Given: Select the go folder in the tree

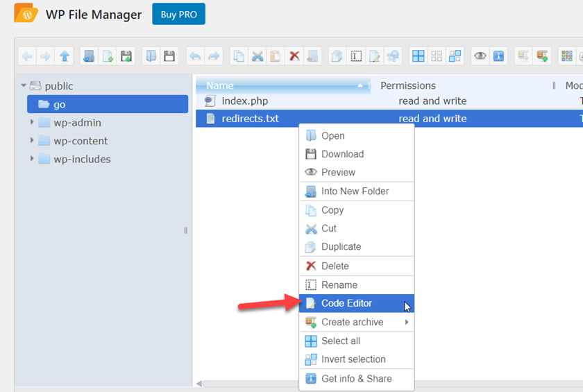Looking at the screenshot, I should [x=108, y=104].
